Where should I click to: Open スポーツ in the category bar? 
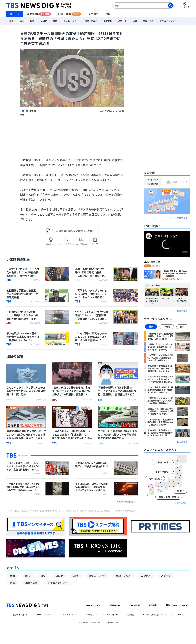tap(122, 21)
